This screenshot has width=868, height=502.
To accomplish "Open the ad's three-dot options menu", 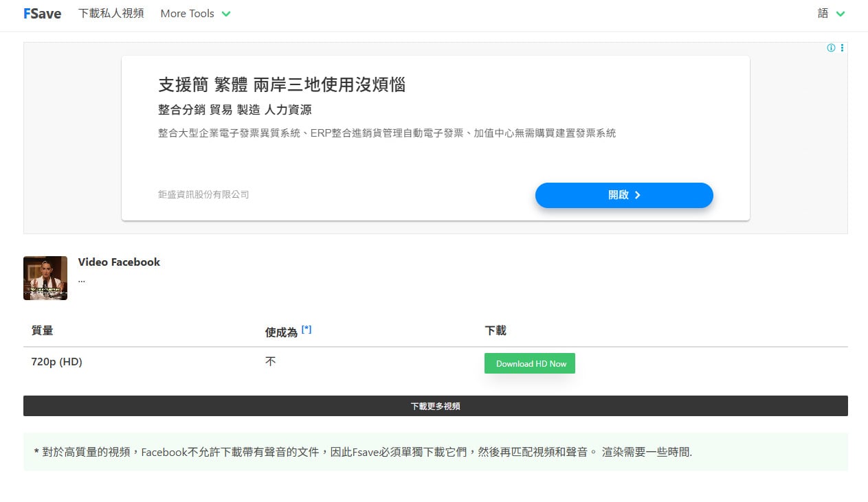I will pyautogui.click(x=841, y=48).
